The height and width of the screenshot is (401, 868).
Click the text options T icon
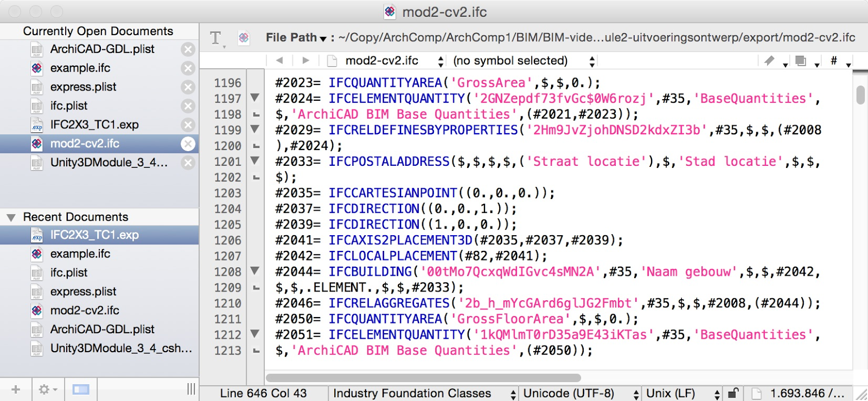pyautogui.click(x=216, y=38)
